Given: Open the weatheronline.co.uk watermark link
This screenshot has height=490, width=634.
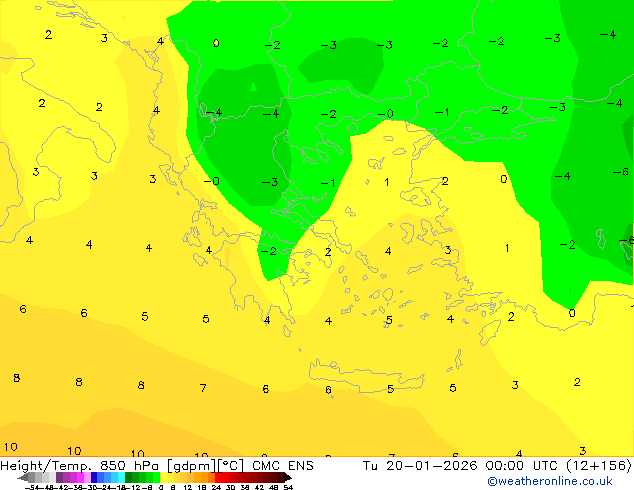Looking at the screenshot, I should point(563,481).
